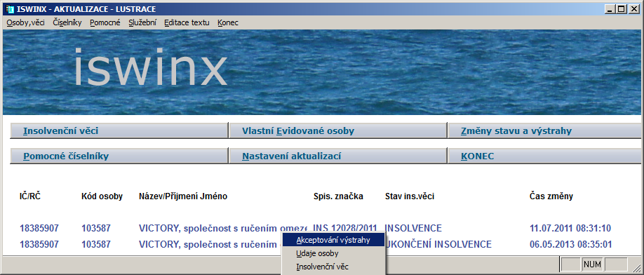Viewport: 644px width, 275px height.
Task: Open the Číselníky menu
Action: (67, 23)
